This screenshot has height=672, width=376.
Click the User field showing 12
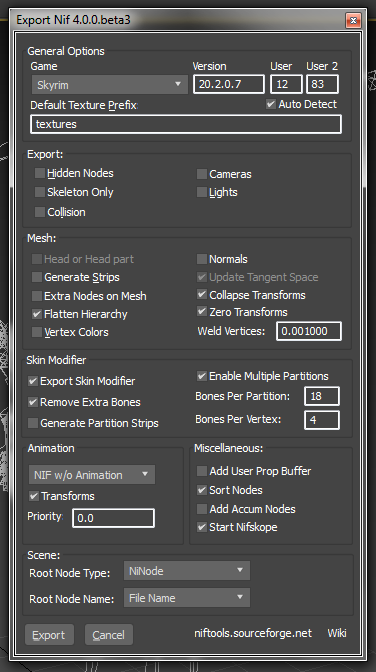286,84
